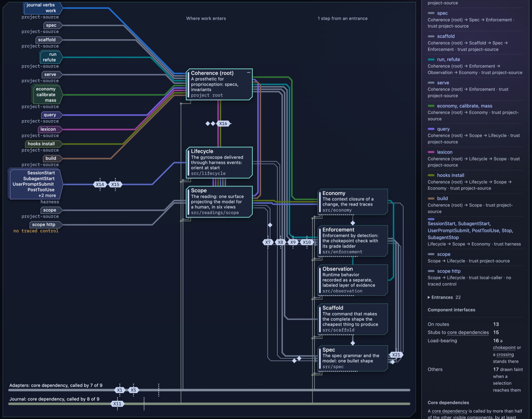This screenshot has height=419, width=532.
Task: Select the 'journal verbs work' entrance node
Action: pyautogui.click(x=43, y=8)
